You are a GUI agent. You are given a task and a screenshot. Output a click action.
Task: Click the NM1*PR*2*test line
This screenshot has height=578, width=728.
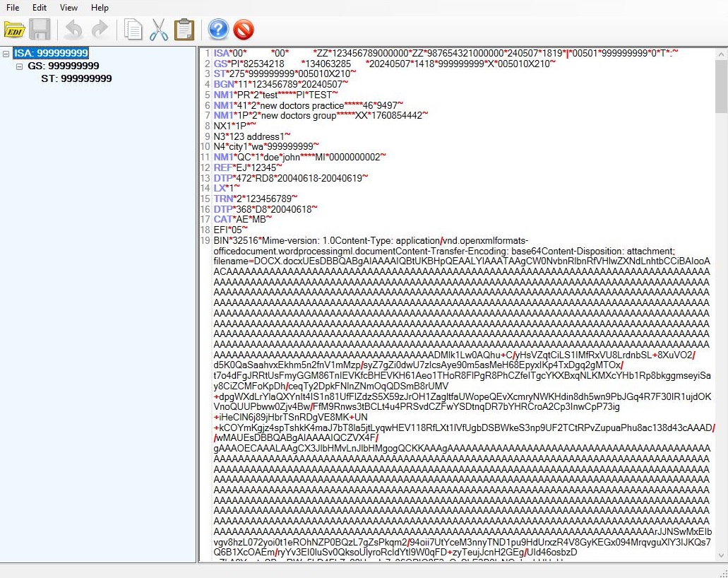click(x=275, y=95)
